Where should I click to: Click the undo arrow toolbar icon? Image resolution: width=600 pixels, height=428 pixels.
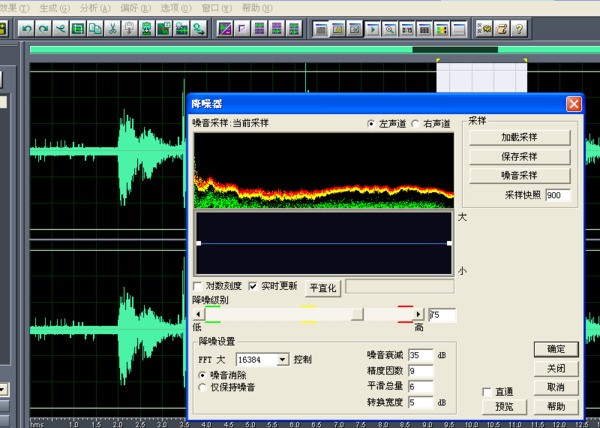click(x=26, y=28)
